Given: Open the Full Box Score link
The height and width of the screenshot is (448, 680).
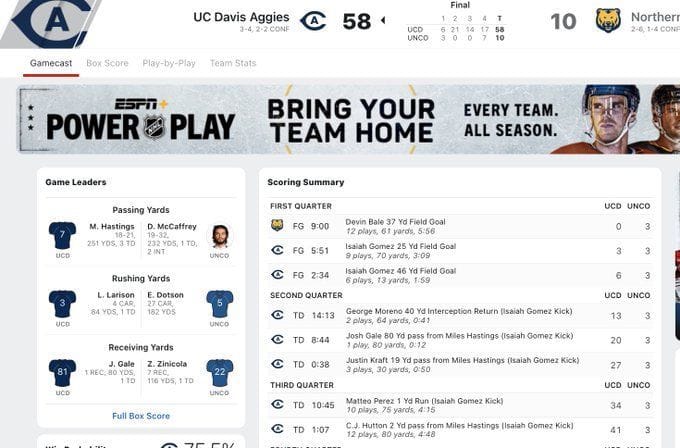Looking at the screenshot, I should (141, 416).
